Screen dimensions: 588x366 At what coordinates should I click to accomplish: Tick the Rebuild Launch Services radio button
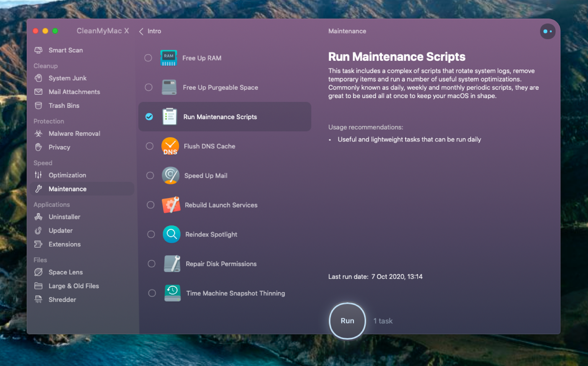pyautogui.click(x=150, y=205)
